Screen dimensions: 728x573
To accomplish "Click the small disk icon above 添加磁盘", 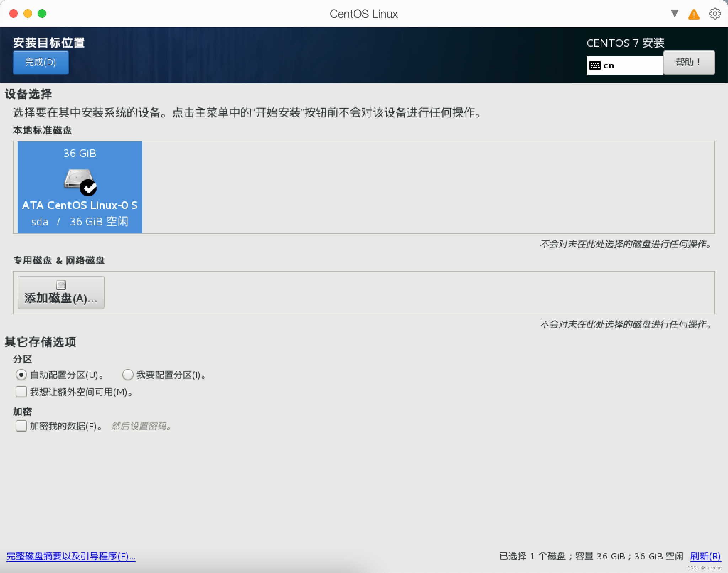I will pos(61,285).
